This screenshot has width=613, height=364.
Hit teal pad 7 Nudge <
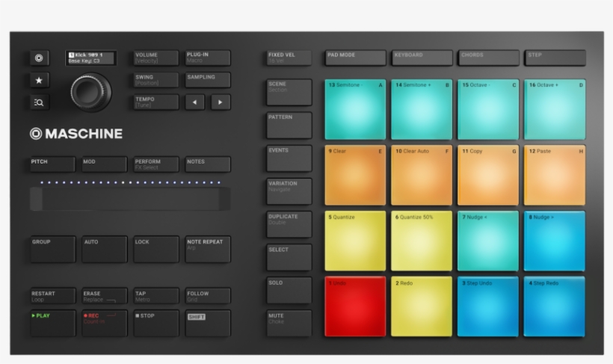[488, 241]
